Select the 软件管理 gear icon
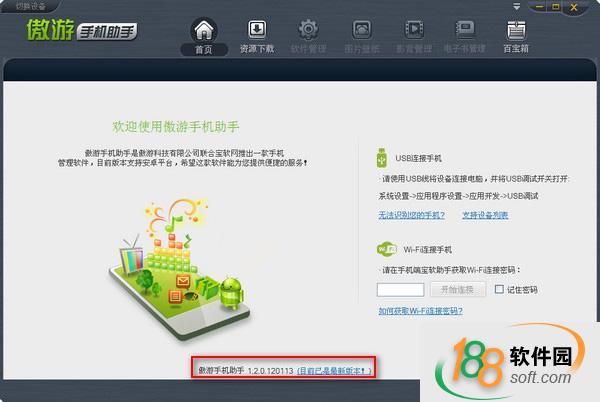 [x=308, y=29]
